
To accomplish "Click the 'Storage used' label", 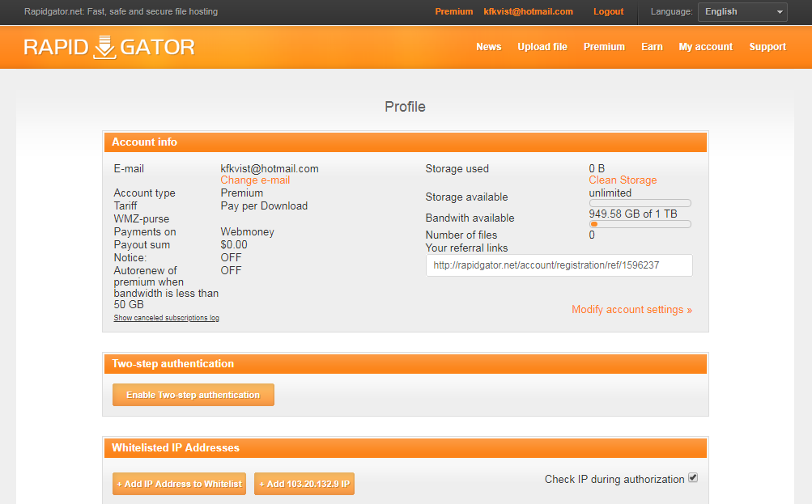I will tap(457, 169).
